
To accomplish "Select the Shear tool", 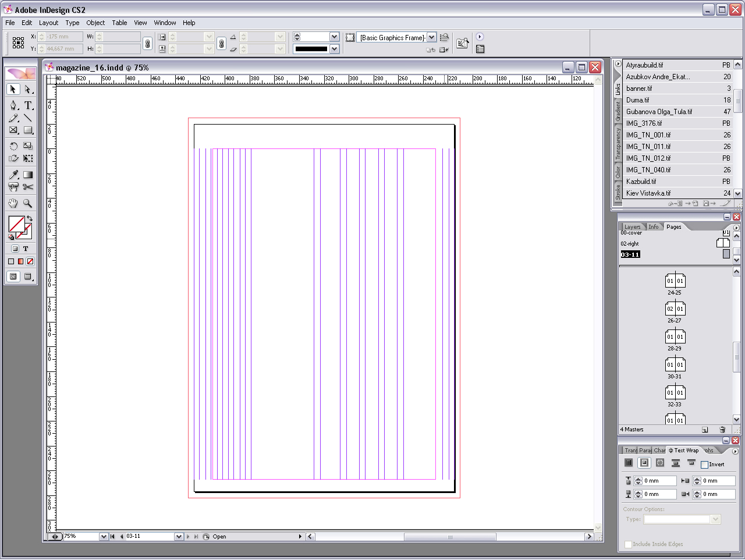I will click(x=13, y=158).
